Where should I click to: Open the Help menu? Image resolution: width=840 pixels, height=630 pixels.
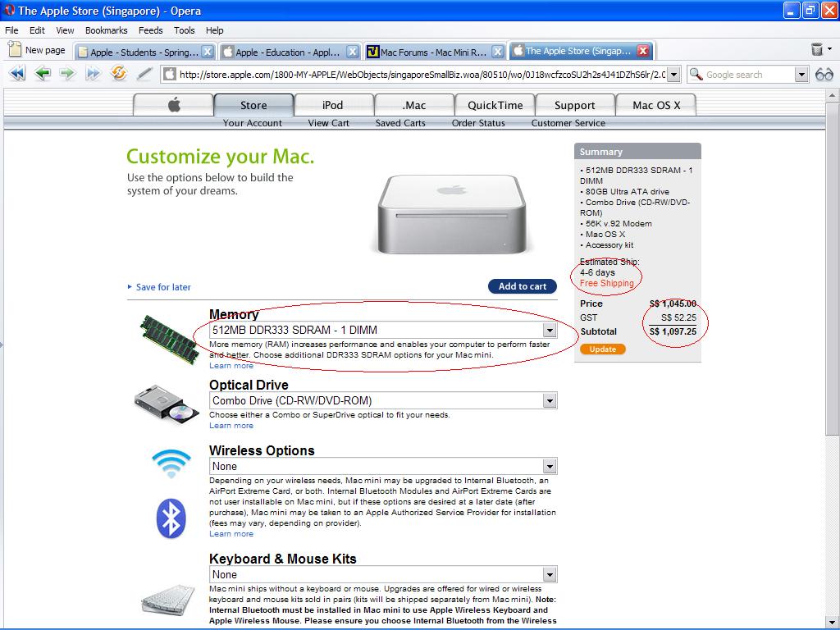pyautogui.click(x=214, y=30)
